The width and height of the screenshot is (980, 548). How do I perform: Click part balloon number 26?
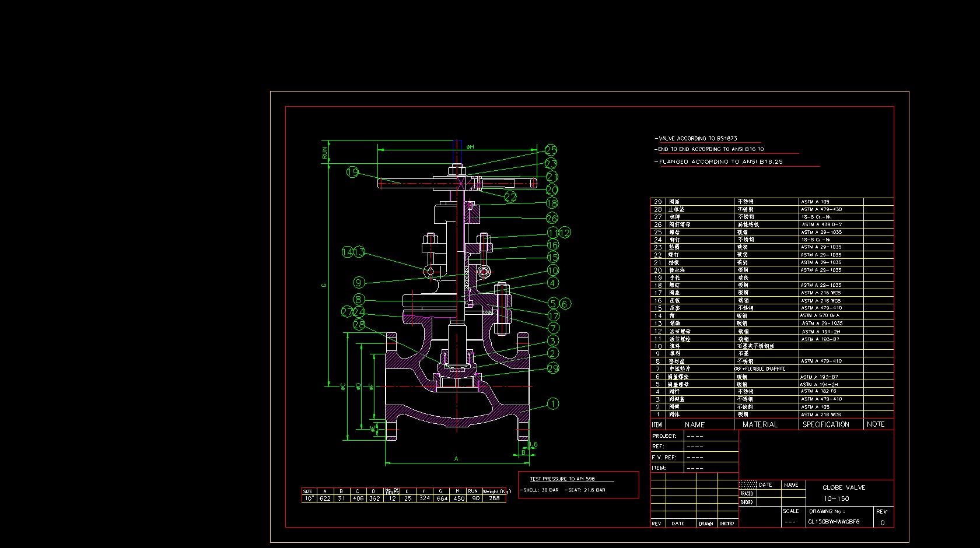552,218
